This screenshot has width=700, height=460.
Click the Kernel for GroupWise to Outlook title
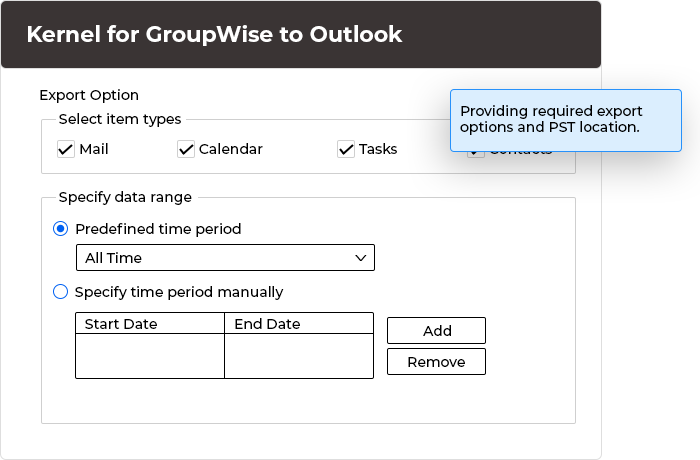(214, 34)
